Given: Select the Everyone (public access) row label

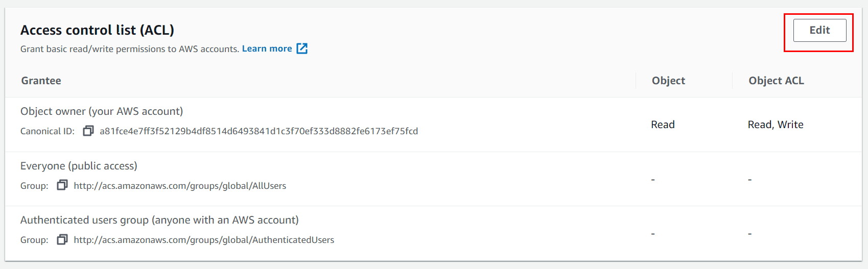Looking at the screenshot, I should pos(79,166).
